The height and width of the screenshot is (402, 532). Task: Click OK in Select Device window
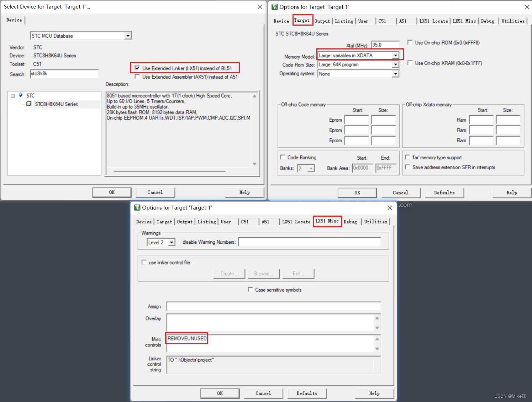tap(112, 192)
